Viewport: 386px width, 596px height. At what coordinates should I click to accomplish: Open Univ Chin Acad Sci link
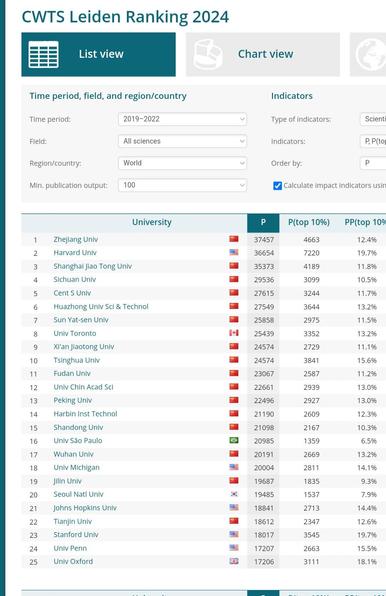(83, 387)
